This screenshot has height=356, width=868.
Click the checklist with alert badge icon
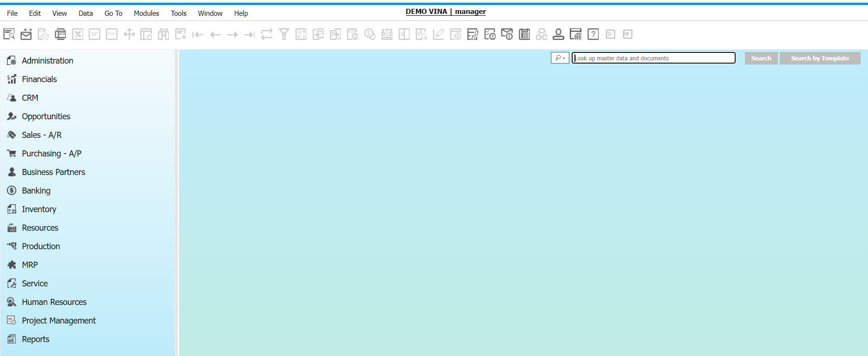[x=489, y=34]
